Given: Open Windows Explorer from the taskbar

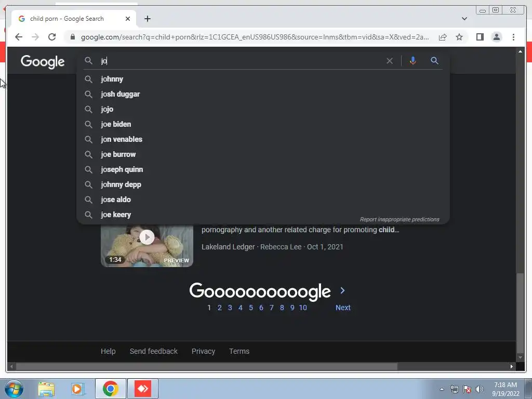Looking at the screenshot, I should coord(46,389).
